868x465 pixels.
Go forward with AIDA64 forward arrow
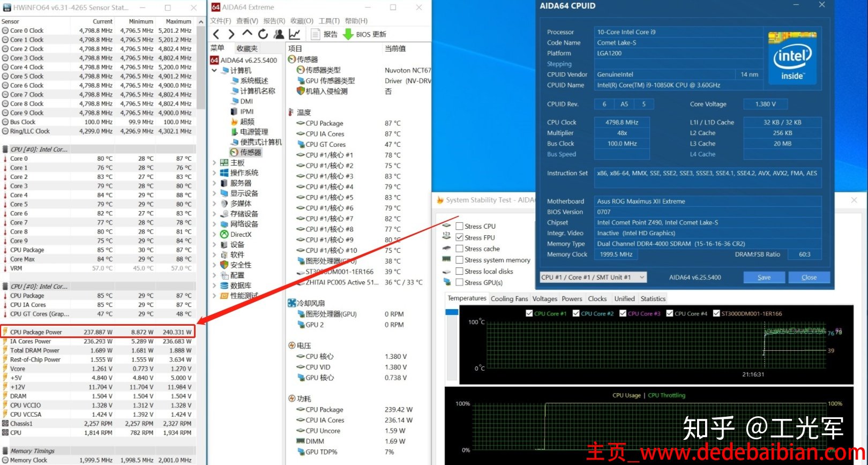231,34
